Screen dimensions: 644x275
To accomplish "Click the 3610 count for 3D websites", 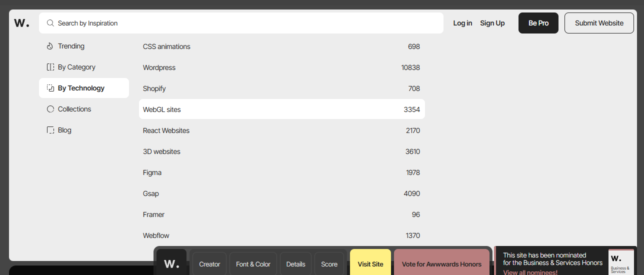I will [413, 151].
